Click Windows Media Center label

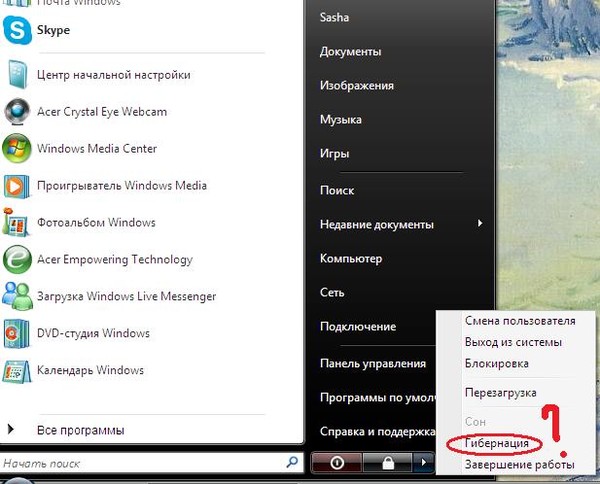97,148
